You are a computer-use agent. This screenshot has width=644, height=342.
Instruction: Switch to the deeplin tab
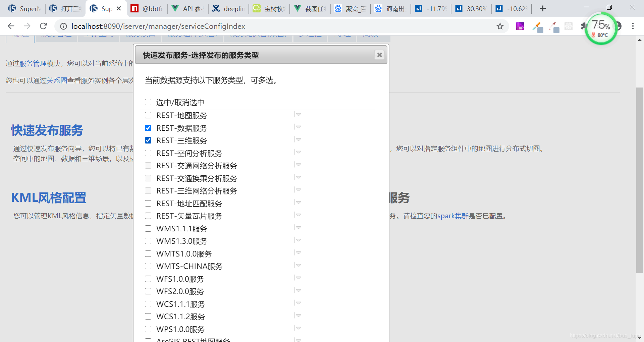pyautogui.click(x=228, y=9)
